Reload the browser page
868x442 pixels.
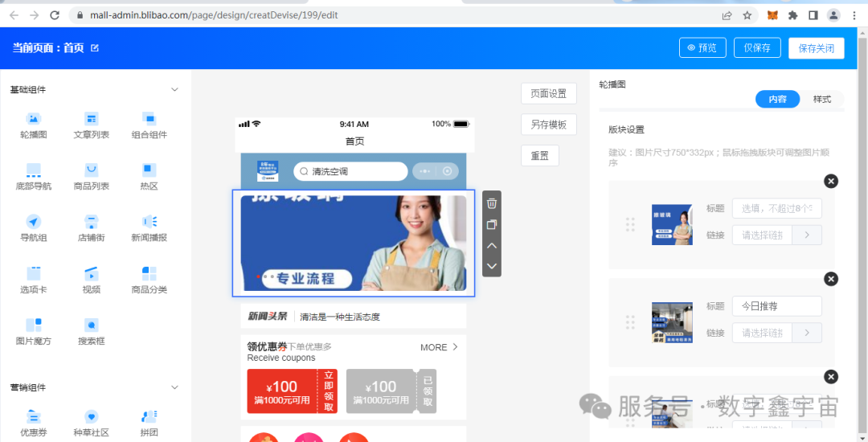coord(55,15)
